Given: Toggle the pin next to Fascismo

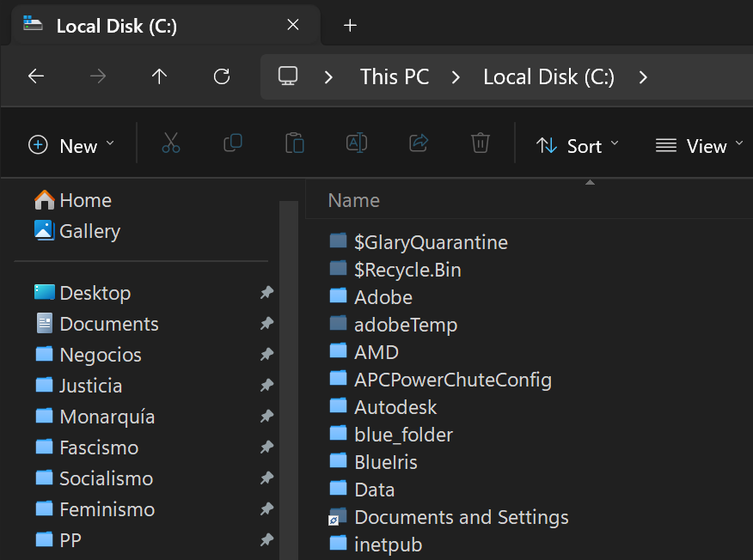Looking at the screenshot, I should pos(266,447).
